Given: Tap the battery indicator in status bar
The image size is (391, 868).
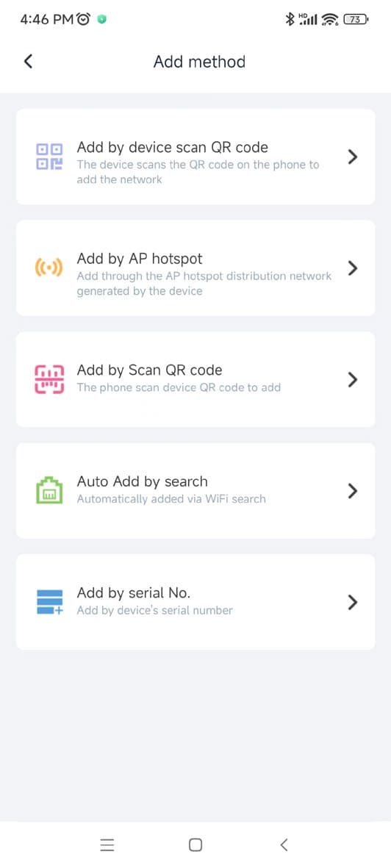Looking at the screenshot, I should tap(356, 20).
